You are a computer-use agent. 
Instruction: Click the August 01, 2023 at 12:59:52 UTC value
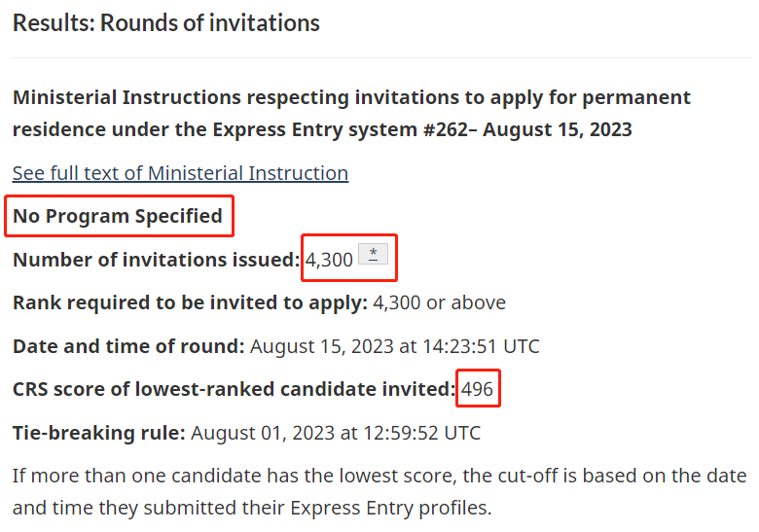(x=336, y=433)
